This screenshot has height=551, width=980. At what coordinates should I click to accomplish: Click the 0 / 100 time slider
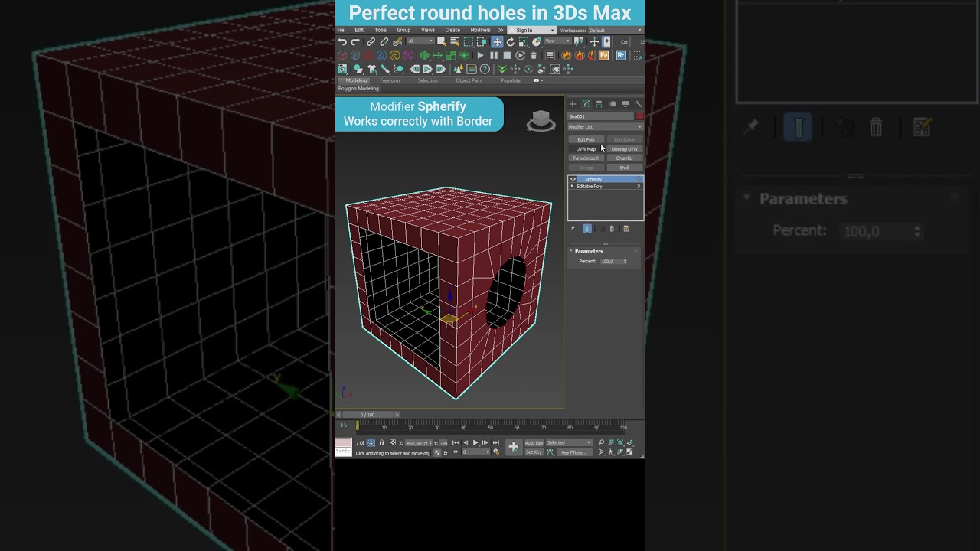point(367,415)
